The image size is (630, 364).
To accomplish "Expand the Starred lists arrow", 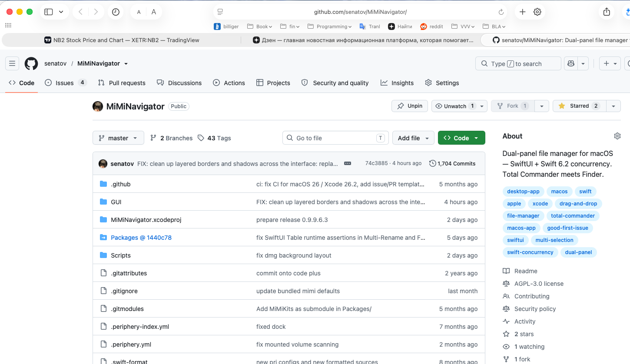I will (x=613, y=106).
